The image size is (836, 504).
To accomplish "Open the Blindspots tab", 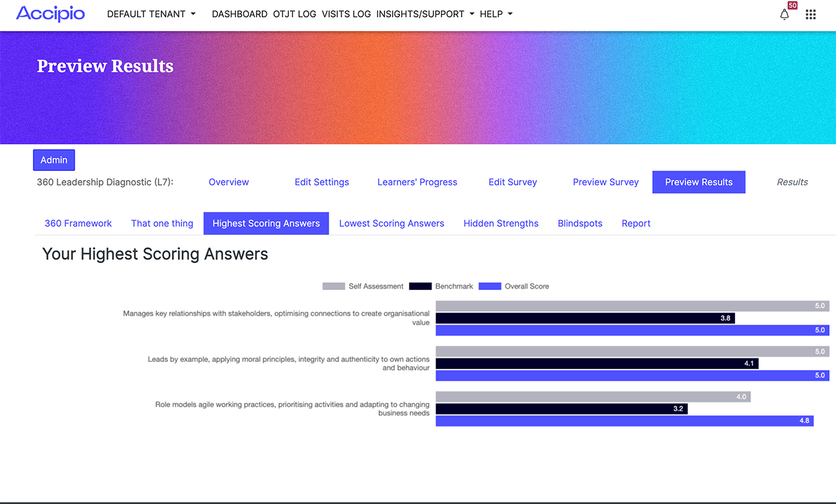I will point(580,223).
